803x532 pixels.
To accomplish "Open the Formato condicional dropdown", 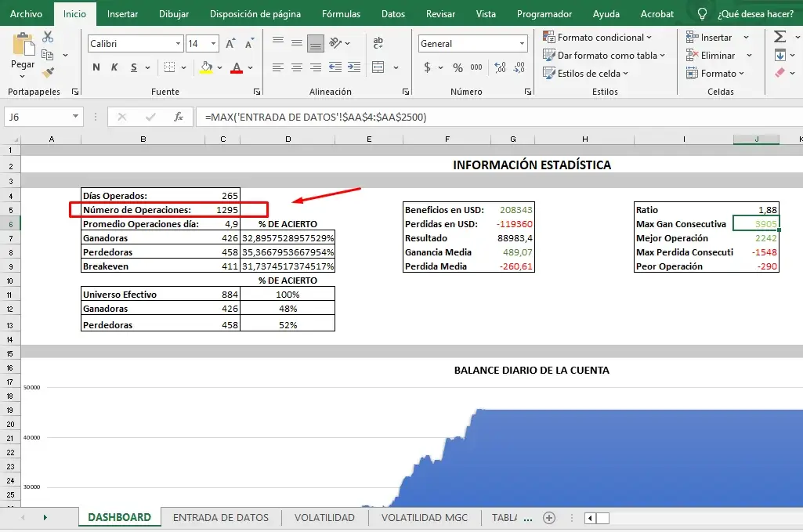I will pos(599,38).
